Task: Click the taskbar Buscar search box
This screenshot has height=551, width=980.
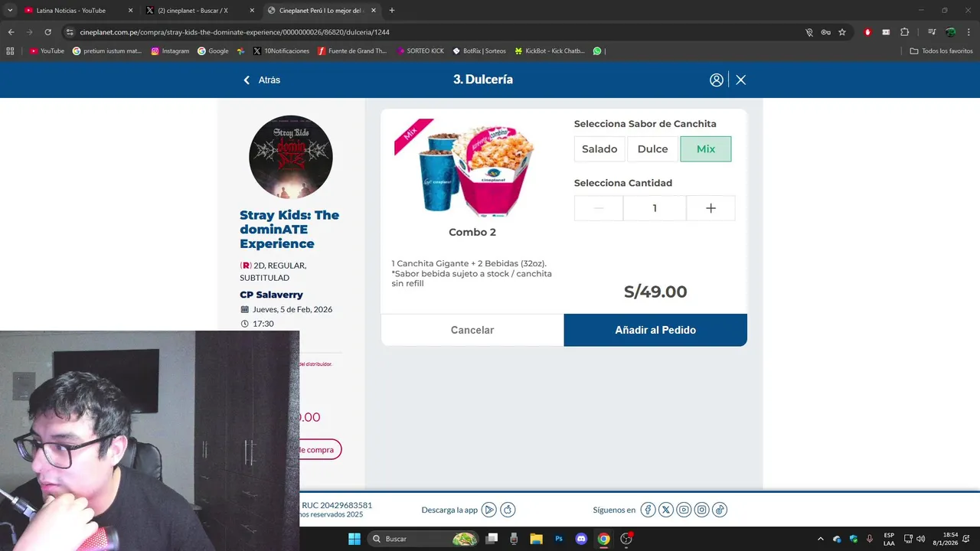Action: point(423,539)
